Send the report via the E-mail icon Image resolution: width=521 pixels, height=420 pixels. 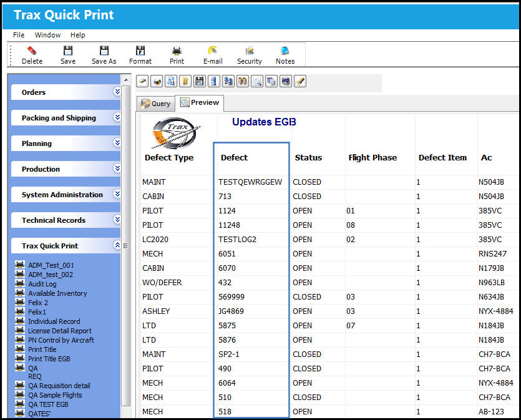tap(213, 51)
